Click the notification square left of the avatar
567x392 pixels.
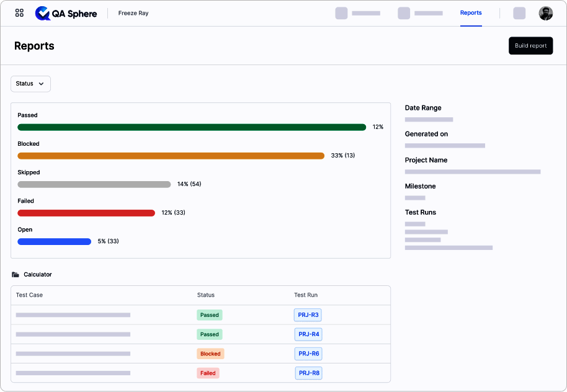coord(519,13)
